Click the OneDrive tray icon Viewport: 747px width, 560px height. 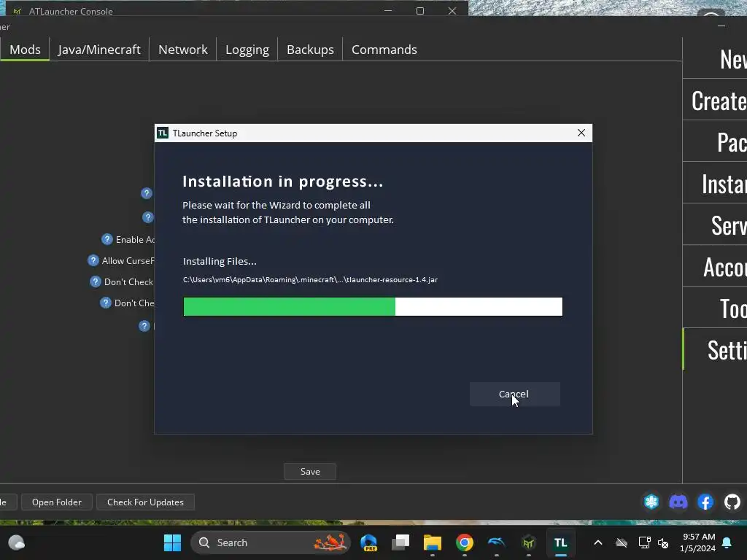pos(622,542)
